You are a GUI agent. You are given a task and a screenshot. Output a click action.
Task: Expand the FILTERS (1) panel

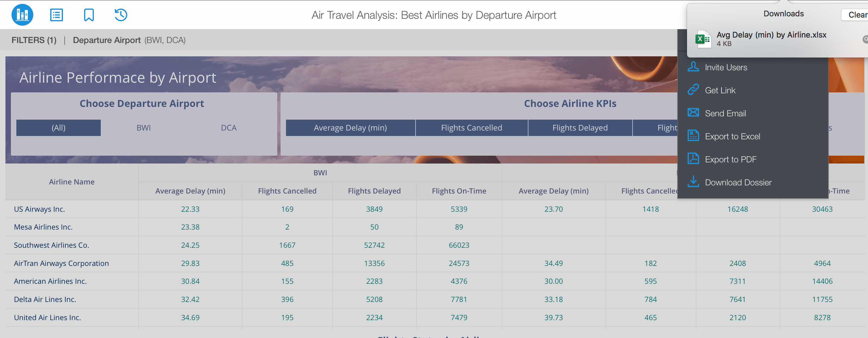[x=34, y=40]
